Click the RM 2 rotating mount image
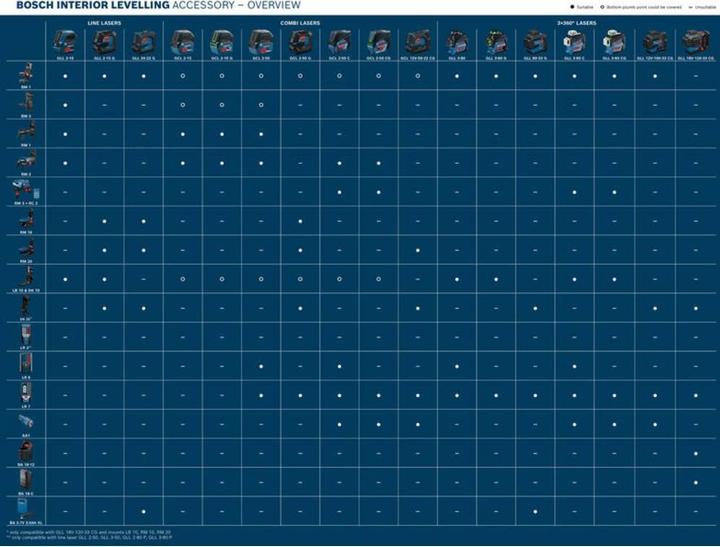The height and width of the screenshot is (547, 720). click(x=26, y=160)
